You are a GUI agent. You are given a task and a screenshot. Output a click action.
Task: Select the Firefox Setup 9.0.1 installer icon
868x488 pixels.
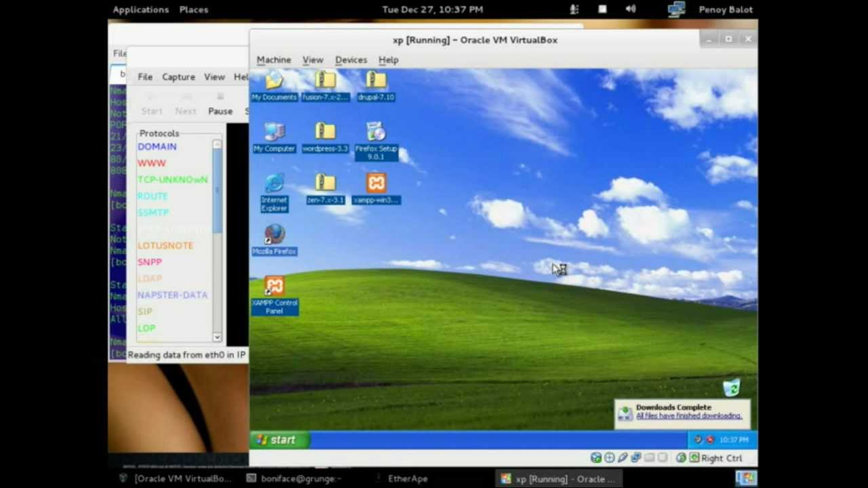click(x=376, y=141)
